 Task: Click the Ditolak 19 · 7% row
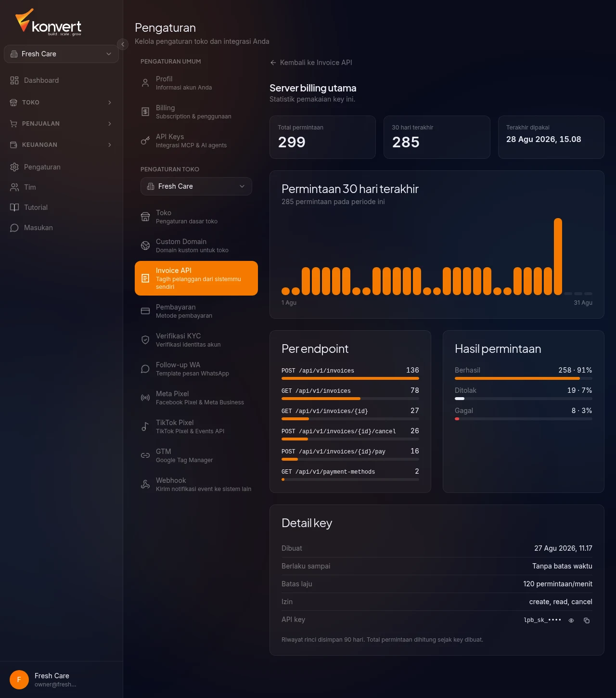[x=524, y=393]
